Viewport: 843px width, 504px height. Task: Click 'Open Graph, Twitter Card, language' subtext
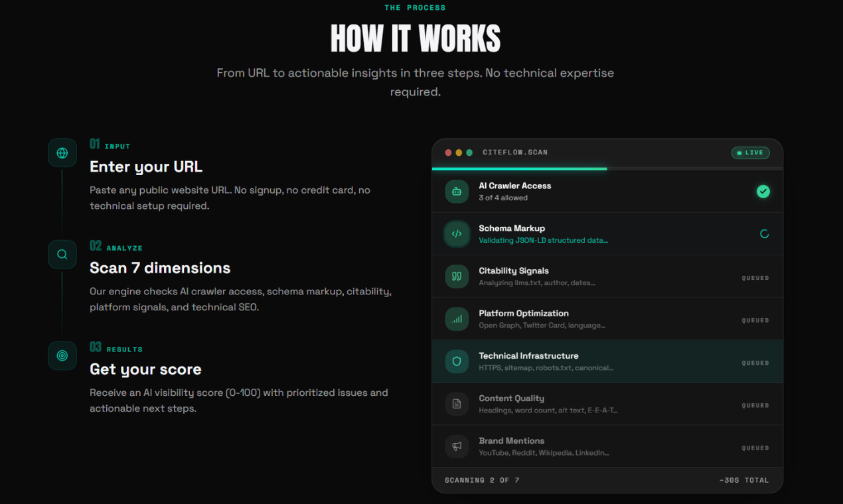tap(542, 325)
